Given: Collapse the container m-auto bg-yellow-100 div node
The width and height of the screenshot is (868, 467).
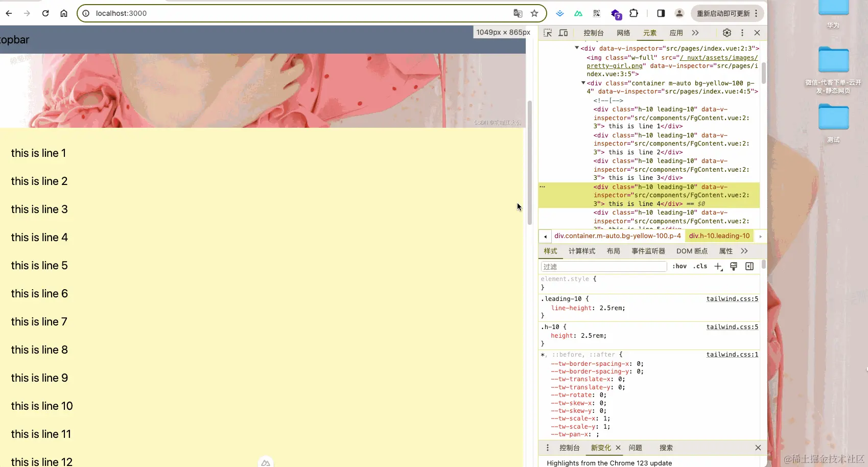Looking at the screenshot, I should (583, 83).
